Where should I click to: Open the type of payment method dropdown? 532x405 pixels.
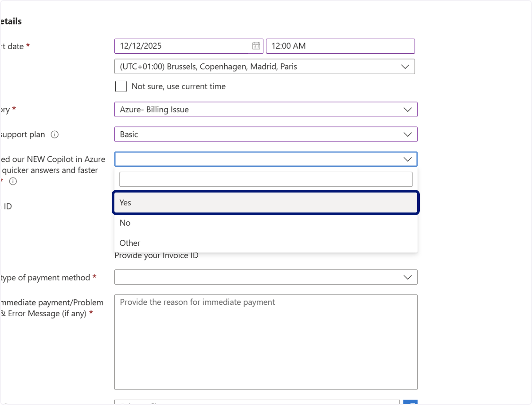pos(266,277)
